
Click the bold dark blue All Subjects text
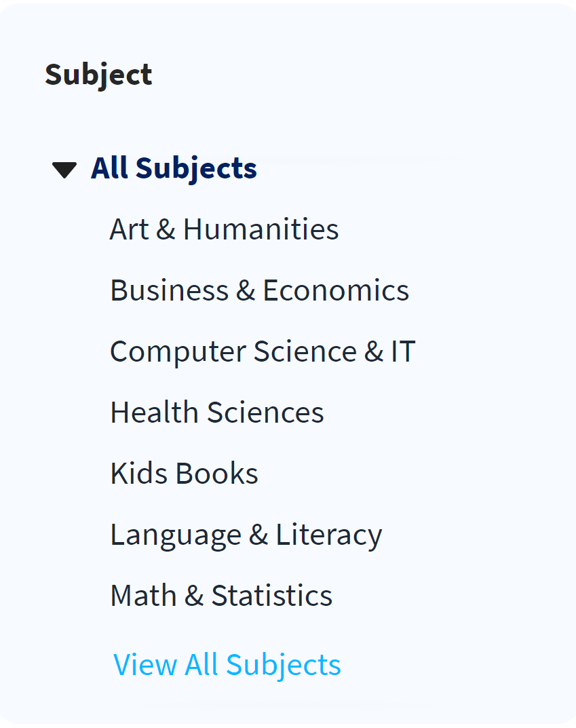pyautogui.click(x=174, y=168)
